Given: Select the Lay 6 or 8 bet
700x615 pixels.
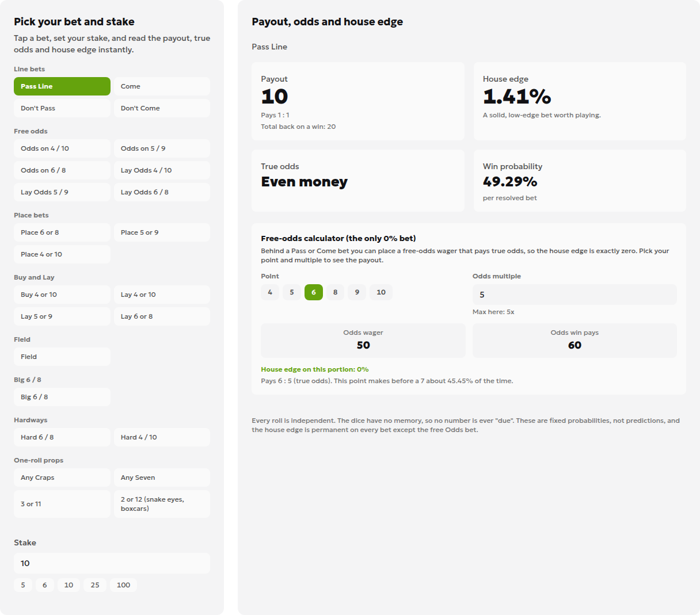Looking at the screenshot, I should click(162, 316).
